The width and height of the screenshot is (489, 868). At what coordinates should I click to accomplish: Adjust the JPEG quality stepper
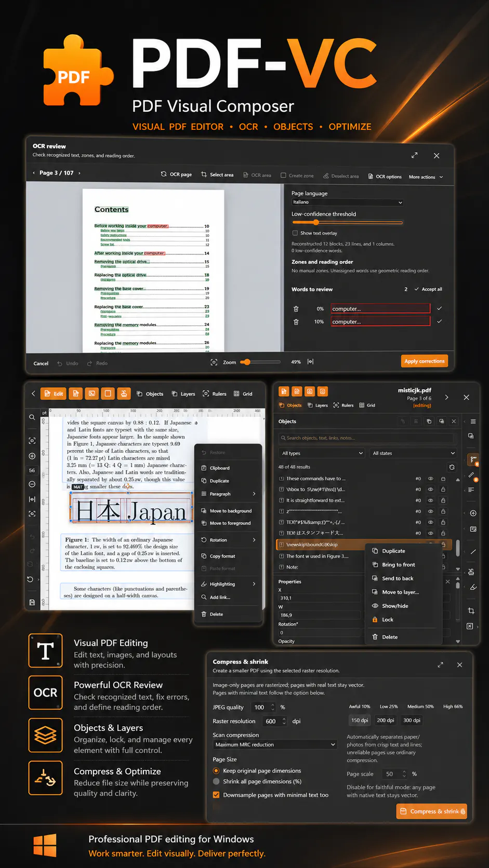pyautogui.click(x=273, y=707)
